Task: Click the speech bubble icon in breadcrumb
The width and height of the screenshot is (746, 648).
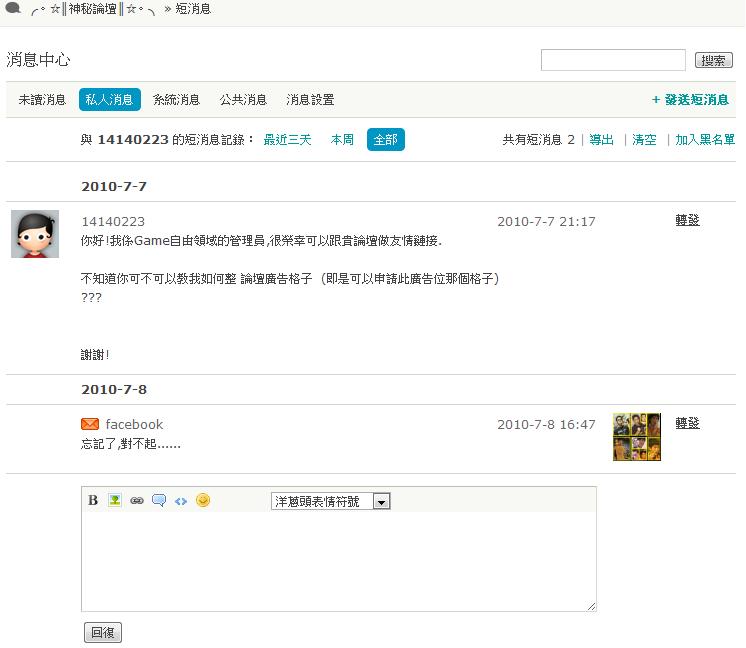Action: pyautogui.click(x=13, y=9)
